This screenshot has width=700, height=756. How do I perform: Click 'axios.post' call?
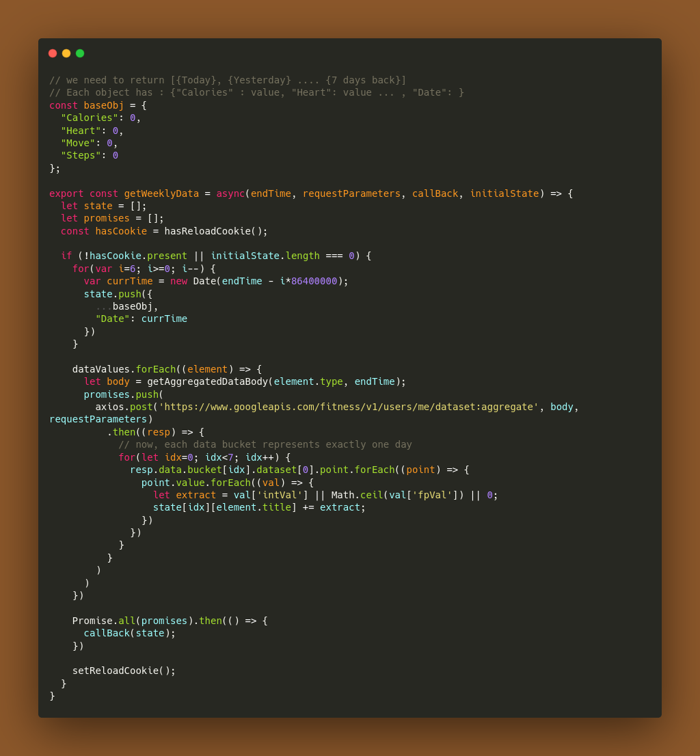point(124,407)
